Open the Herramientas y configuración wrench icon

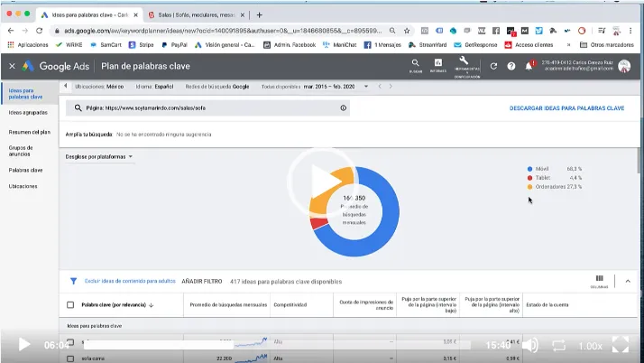(464, 60)
